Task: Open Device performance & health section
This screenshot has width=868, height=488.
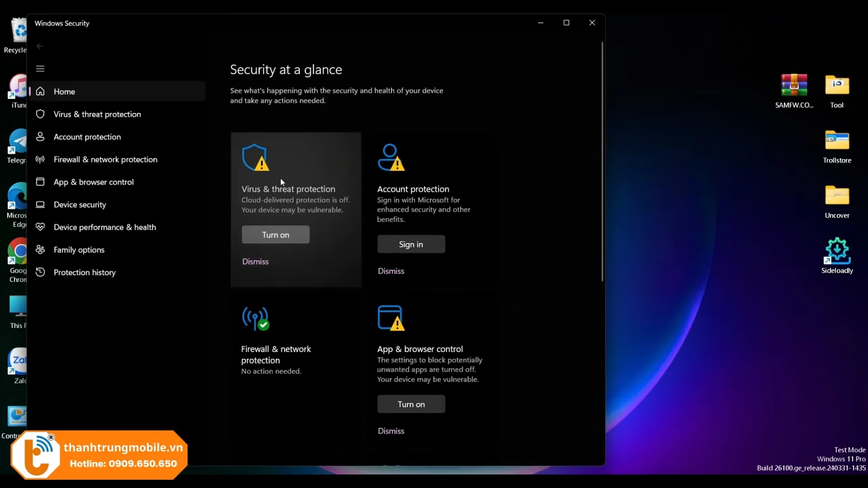Action: coord(104,227)
